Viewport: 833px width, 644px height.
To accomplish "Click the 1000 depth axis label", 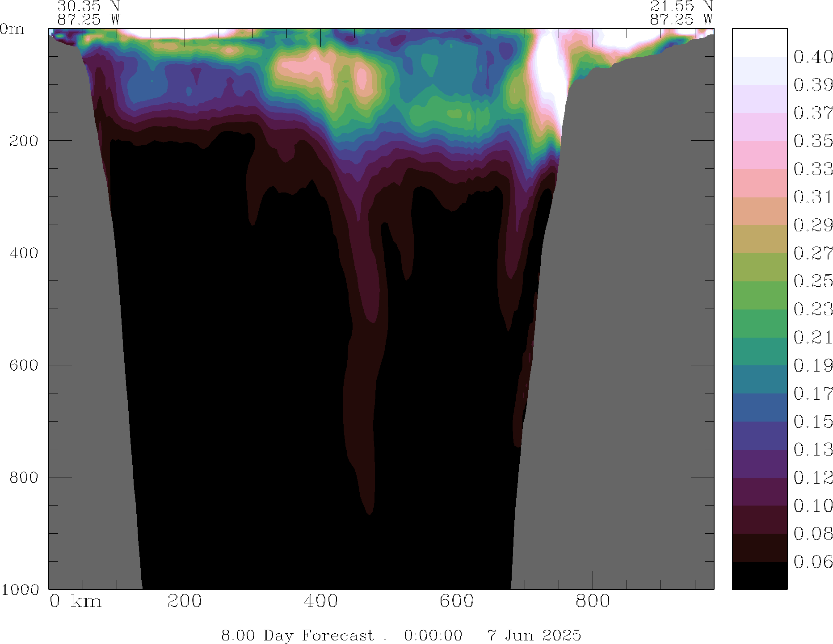I will click(20, 590).
